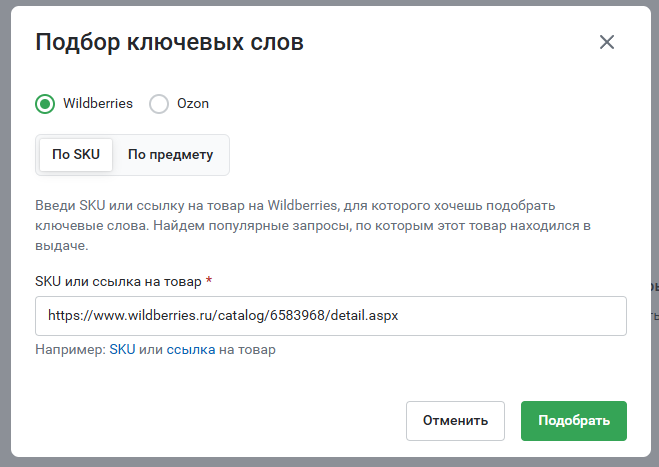Click the SKU example link

pos(122,350)
